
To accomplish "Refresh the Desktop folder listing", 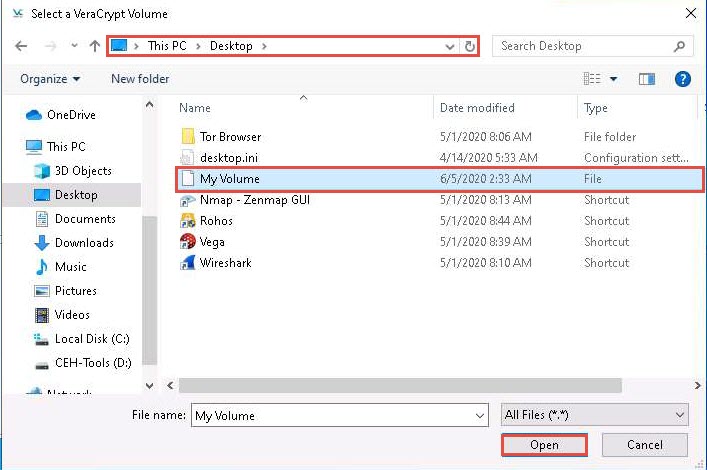I will coord(470,46).
